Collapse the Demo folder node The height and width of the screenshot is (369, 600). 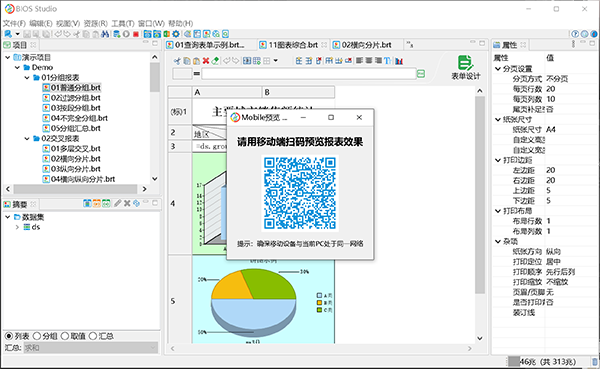[x=17, y=67]
